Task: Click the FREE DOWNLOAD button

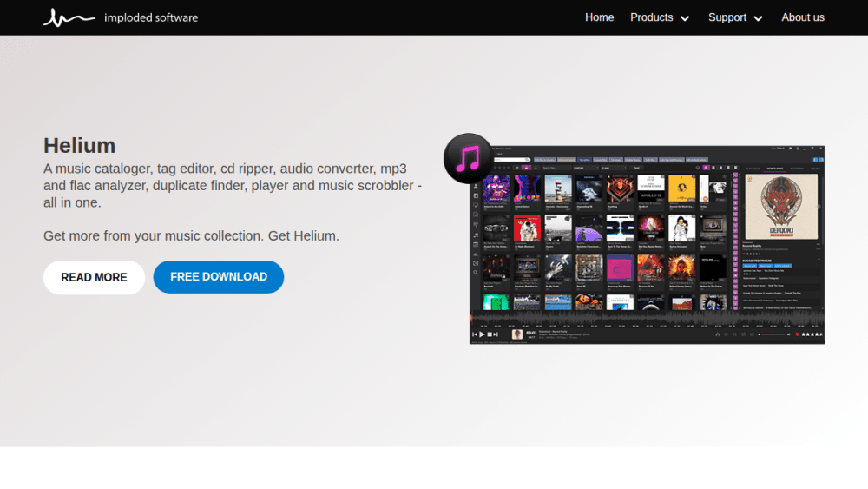Action: [x=219, y=277]
